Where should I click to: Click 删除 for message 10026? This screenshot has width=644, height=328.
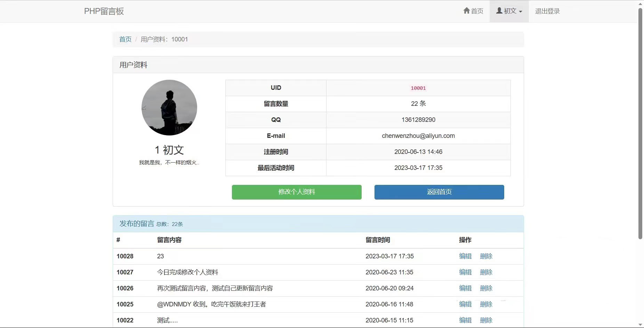tap(486, 288)
